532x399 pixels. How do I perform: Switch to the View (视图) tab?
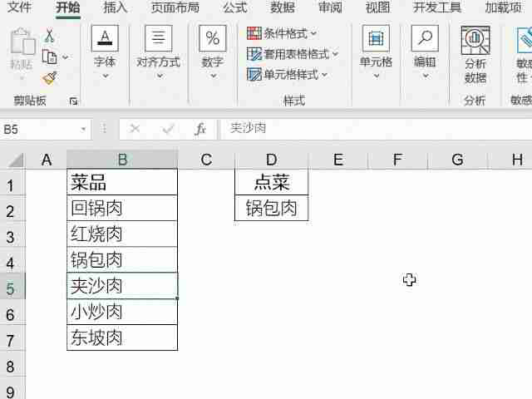tap(377, 7)
